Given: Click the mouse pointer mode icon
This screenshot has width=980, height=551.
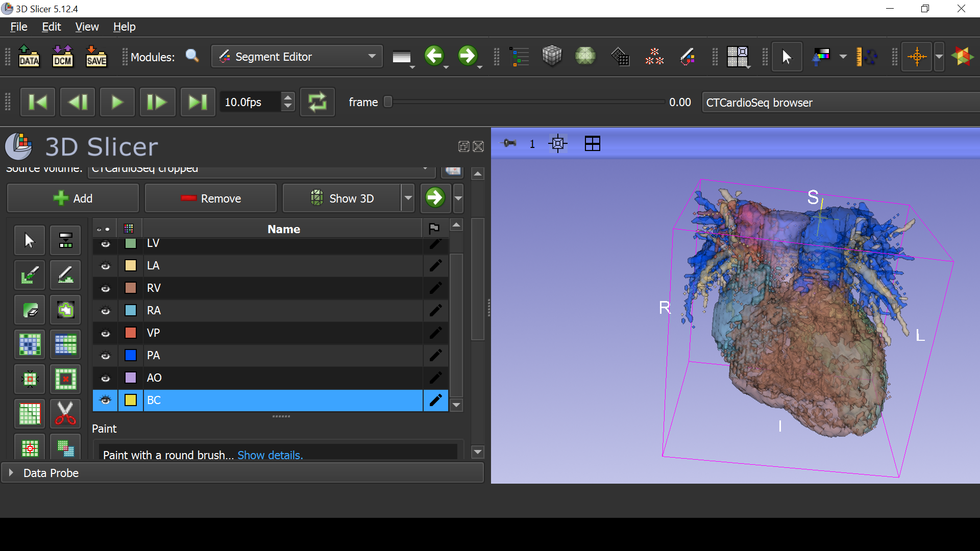Looking at the screenshot, I should click(x=787, y=56).
